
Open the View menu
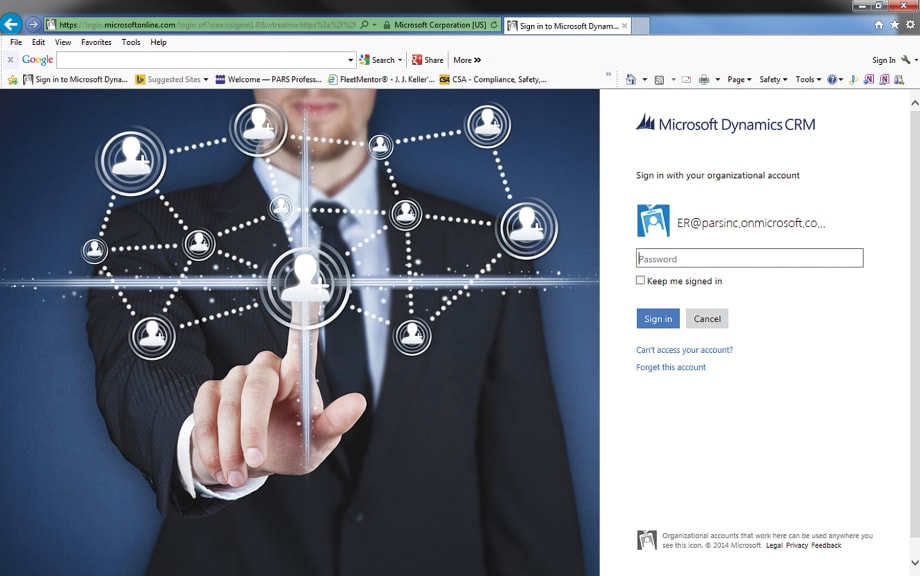tap(63, 42)
